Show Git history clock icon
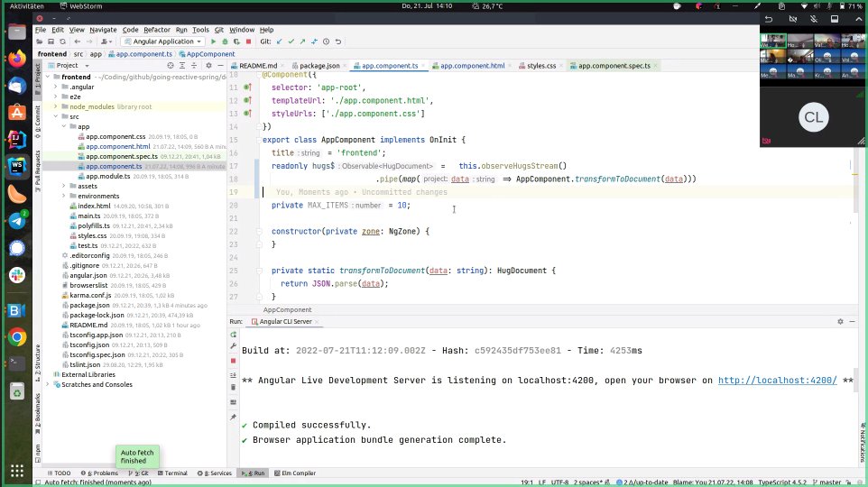868x487 pixels. coord(326,41)
